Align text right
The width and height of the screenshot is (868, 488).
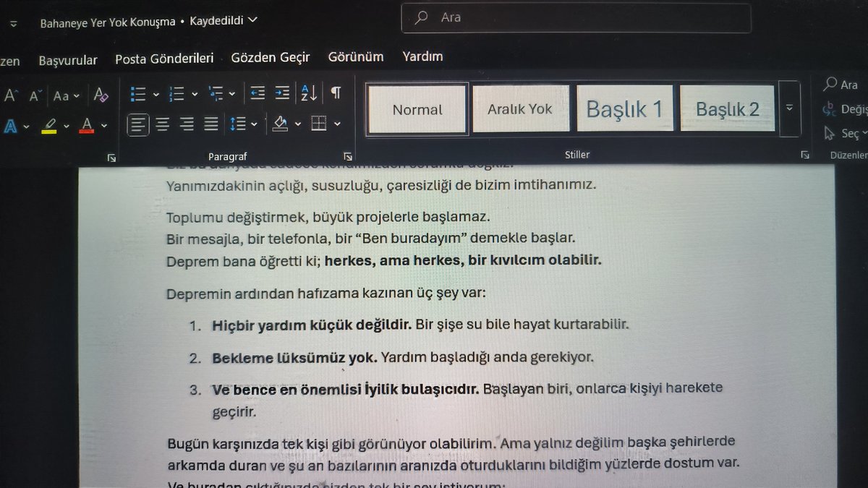tap(187, 125)
